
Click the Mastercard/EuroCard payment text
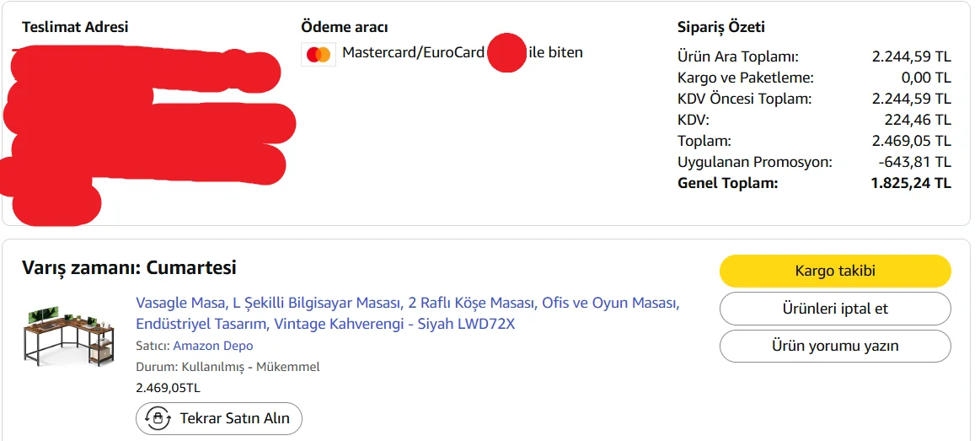pyautogui.click(x=413, y=53)
